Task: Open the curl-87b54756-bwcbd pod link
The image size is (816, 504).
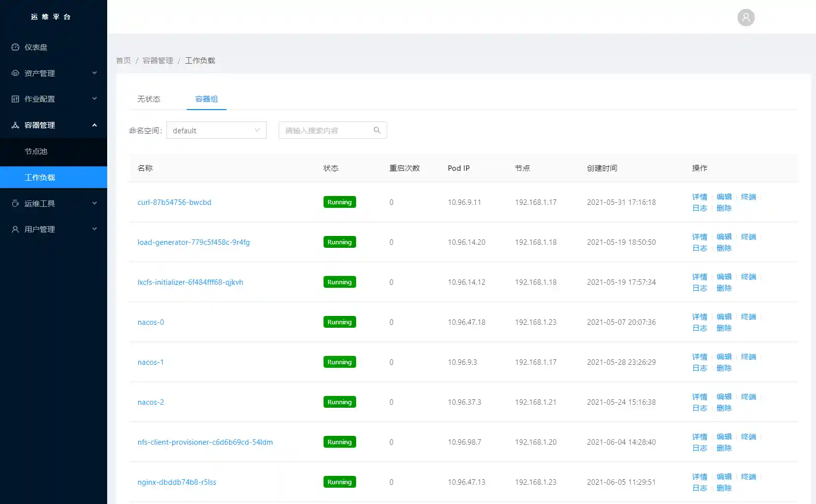Action: pyautogui.click(x=174, y=202)
